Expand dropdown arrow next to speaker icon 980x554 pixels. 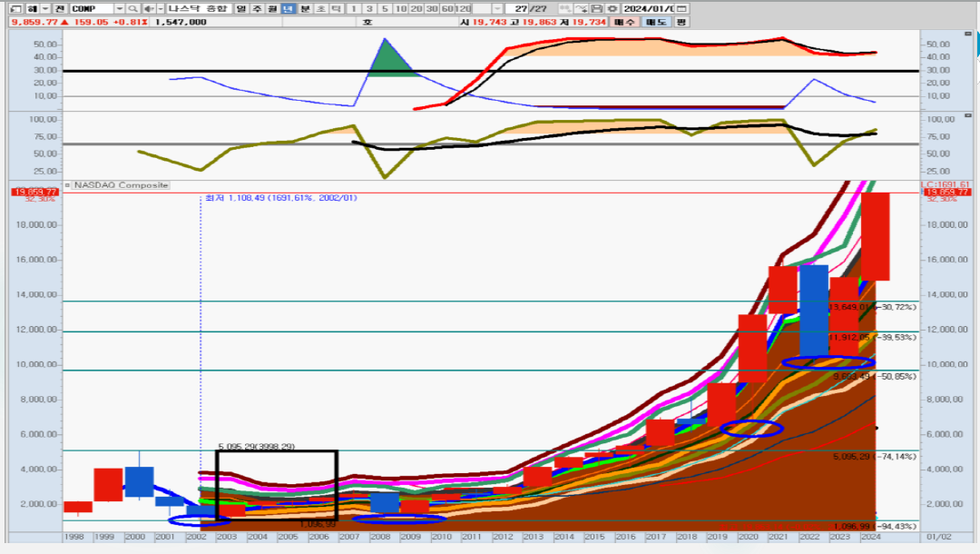tap(161, 9)
